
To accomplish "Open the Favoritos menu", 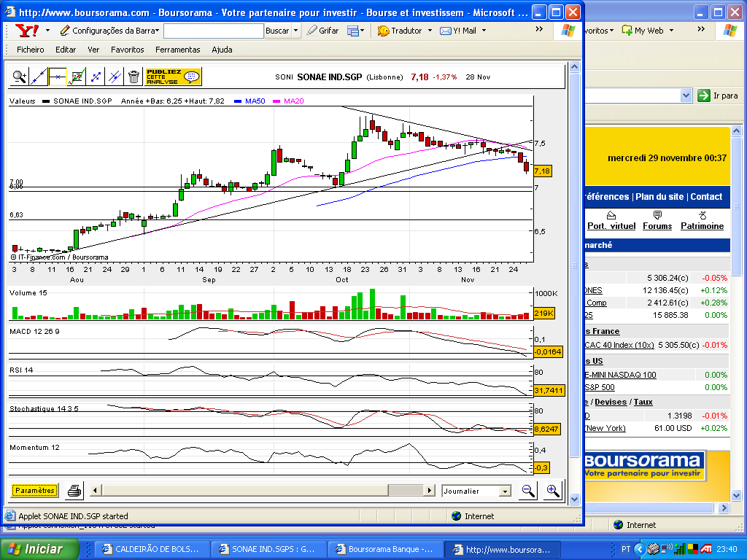I will pos(127,50).
